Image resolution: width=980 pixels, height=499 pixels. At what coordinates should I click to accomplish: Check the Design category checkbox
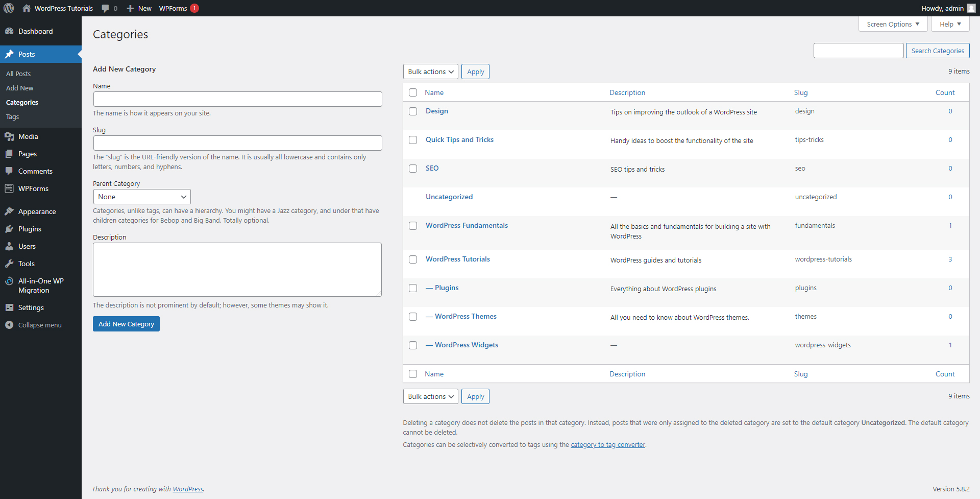[413, 111]
